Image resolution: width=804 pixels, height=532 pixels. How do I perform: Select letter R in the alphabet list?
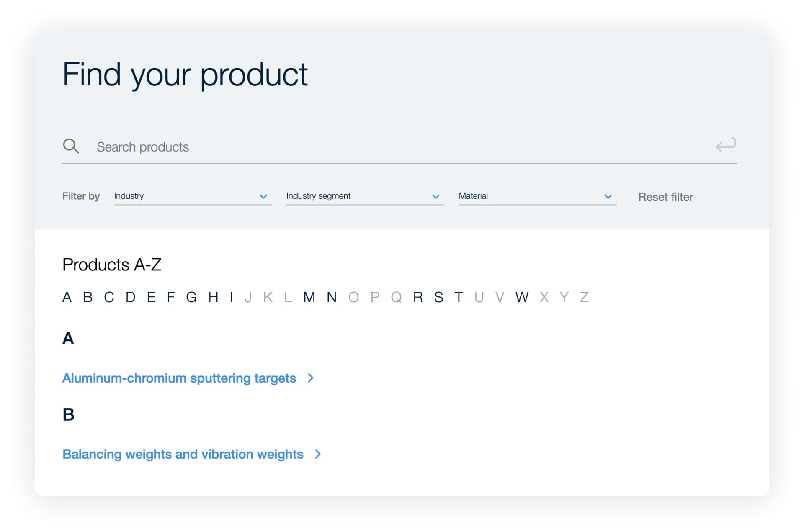click(x=417, y=297)
